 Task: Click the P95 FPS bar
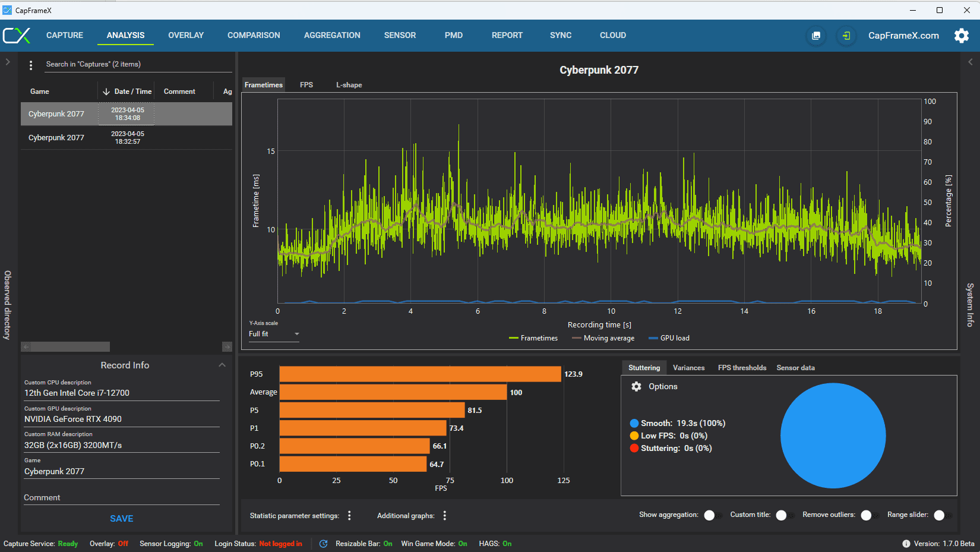[x=421, y=374]
